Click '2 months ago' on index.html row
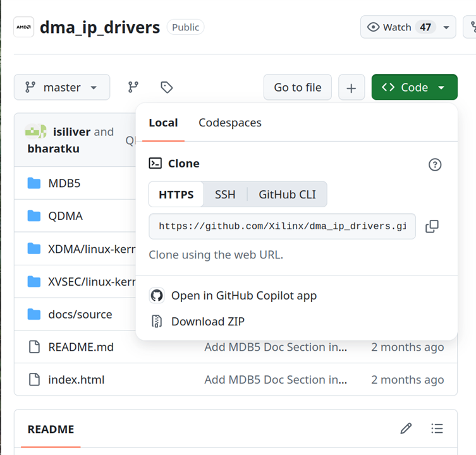476x455 pixels. tap(407, 379)
